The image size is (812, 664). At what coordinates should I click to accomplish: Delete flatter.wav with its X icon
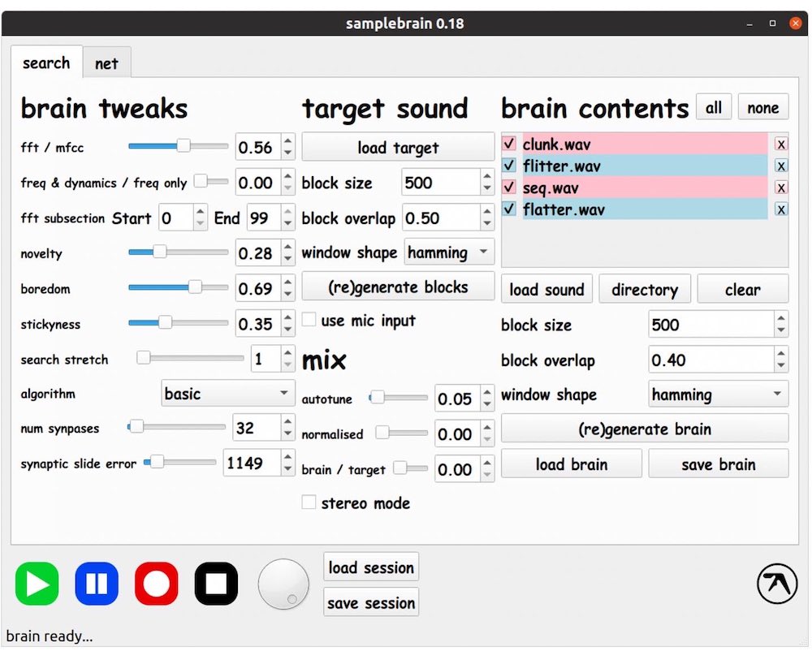coord(780,209)
